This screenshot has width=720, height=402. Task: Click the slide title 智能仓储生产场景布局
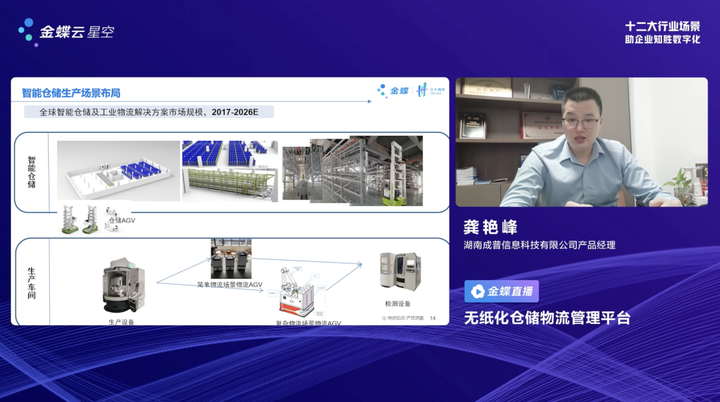71,93
